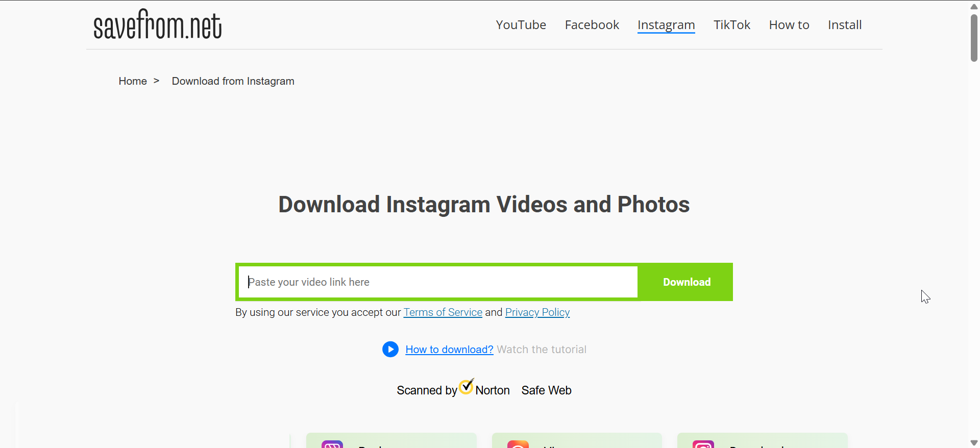Click the Download from Instagram breadcrumb
This screenshot has height=448, width=980.
pyautogui.click(x=233, y=81)
